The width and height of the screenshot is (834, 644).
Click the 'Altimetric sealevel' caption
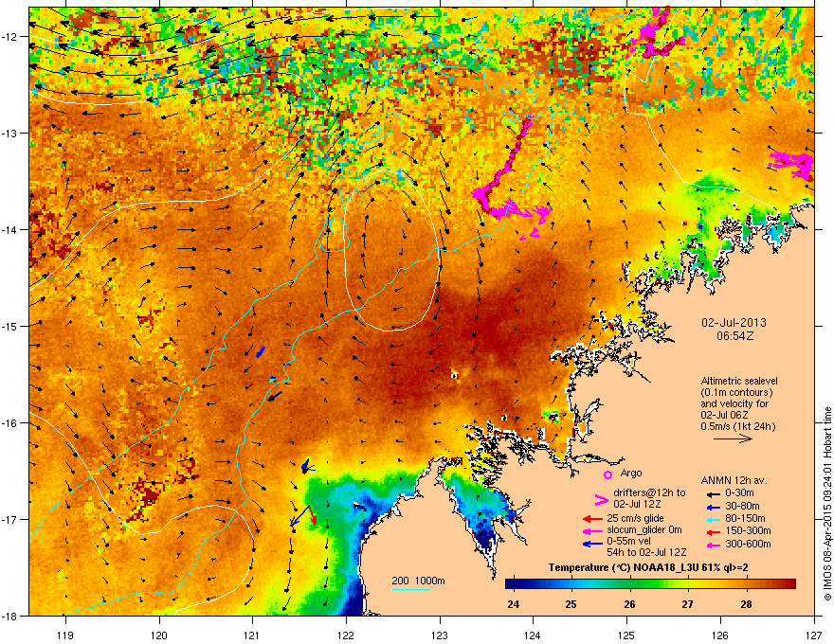(739, 381)
